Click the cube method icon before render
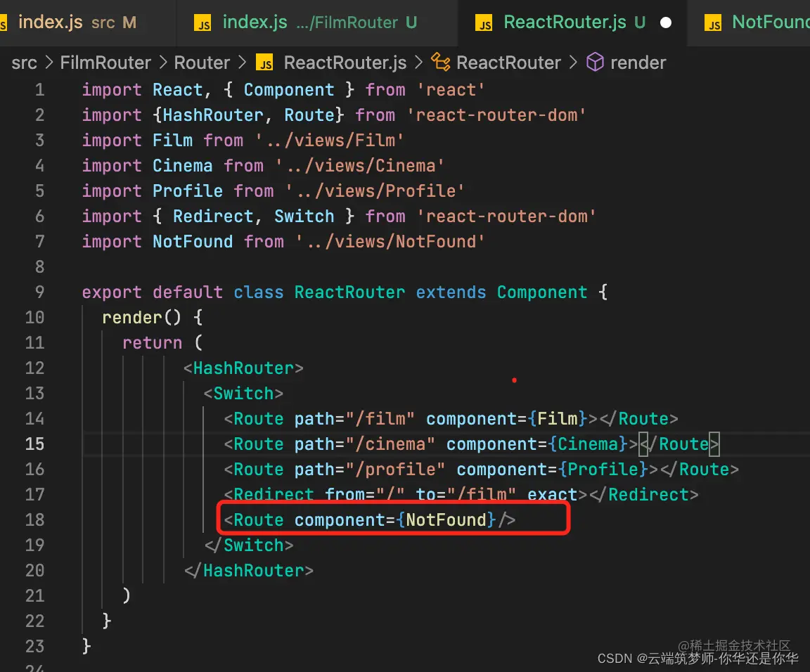This screenshot has height=672, width=810. coord(595,62)
